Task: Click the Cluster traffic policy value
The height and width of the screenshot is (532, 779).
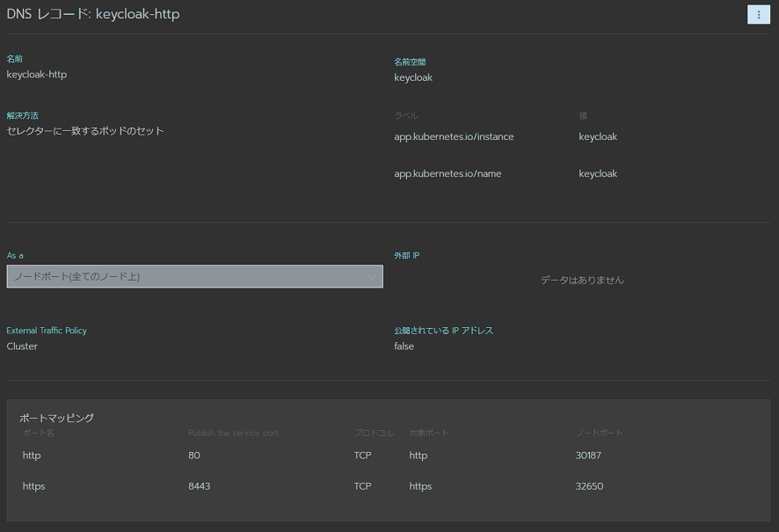Action: pos(22,346)
